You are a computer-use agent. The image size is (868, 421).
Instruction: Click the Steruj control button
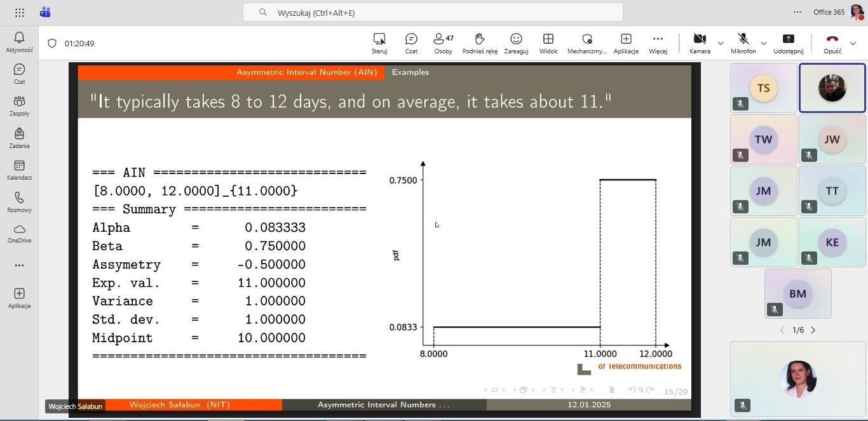pyautogui.click(x=379, y=43)
